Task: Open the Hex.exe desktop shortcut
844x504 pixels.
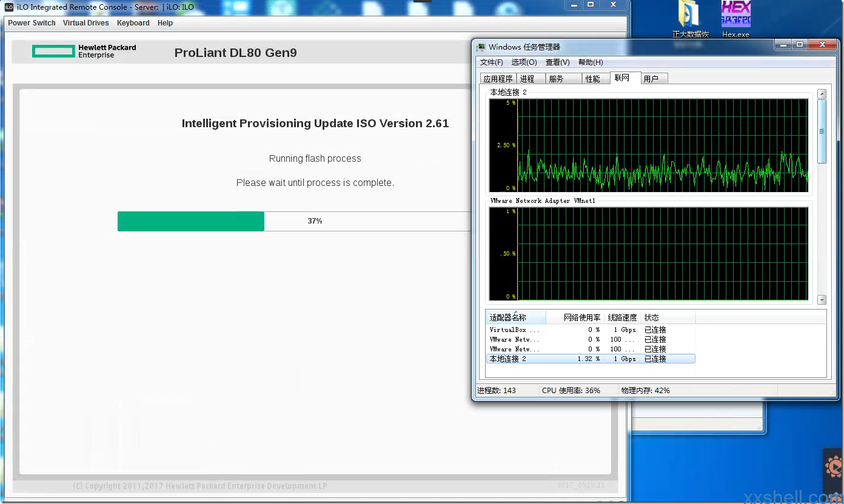Action: coord(735,15)
